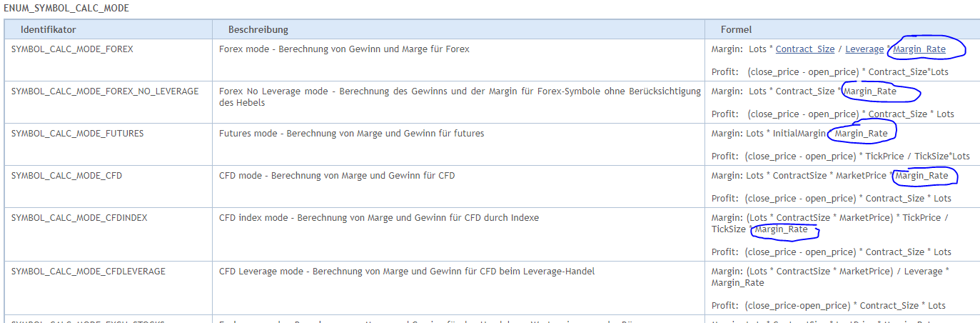Click circled Margin_Rate in CFDINDEX margin formula
980x323 pixels.
781,229
